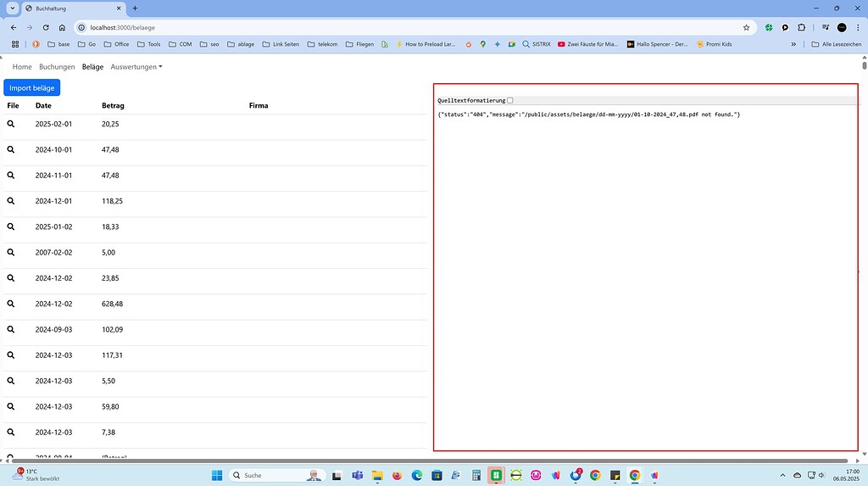Reload the page in Chrome

coord(46,27)
